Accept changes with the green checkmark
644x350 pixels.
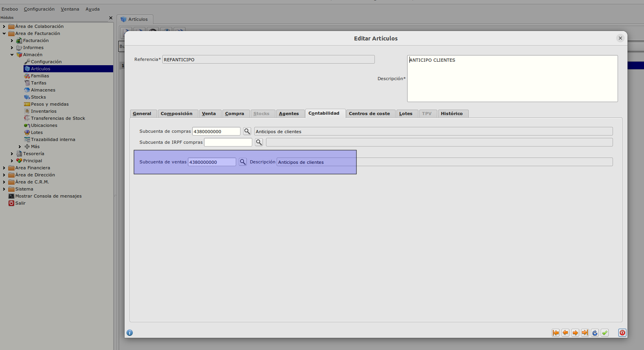coord(605,333)
